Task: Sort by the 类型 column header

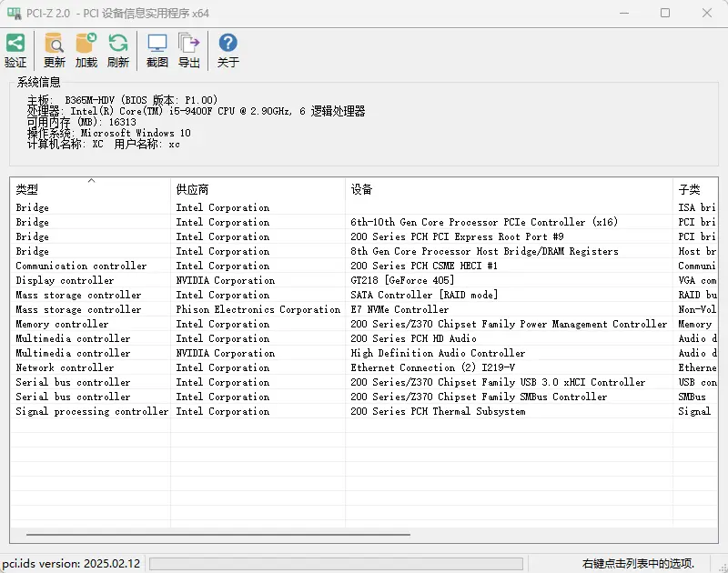Action: (x=90, y=189)
